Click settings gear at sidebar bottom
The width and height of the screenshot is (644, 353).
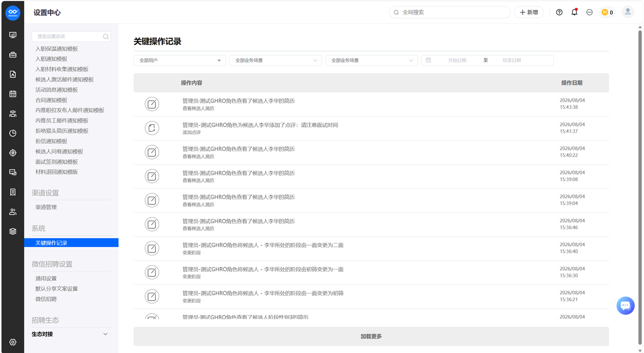tap(13, 342)
